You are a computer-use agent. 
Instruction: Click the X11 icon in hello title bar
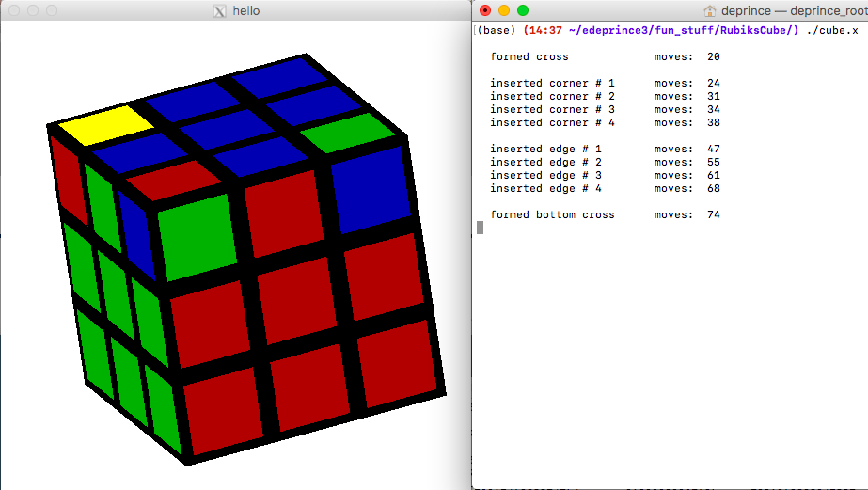coord(221,10)
